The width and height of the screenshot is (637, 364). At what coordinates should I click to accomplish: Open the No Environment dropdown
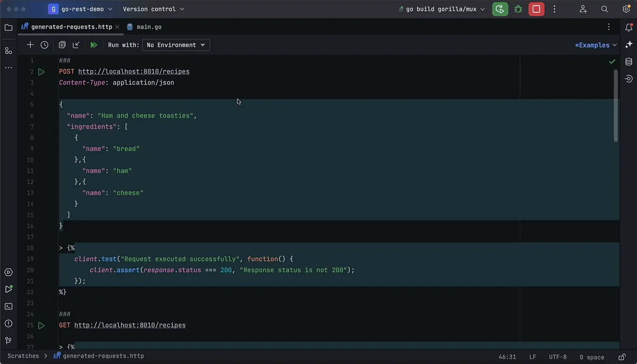click(x=176, y=45)
